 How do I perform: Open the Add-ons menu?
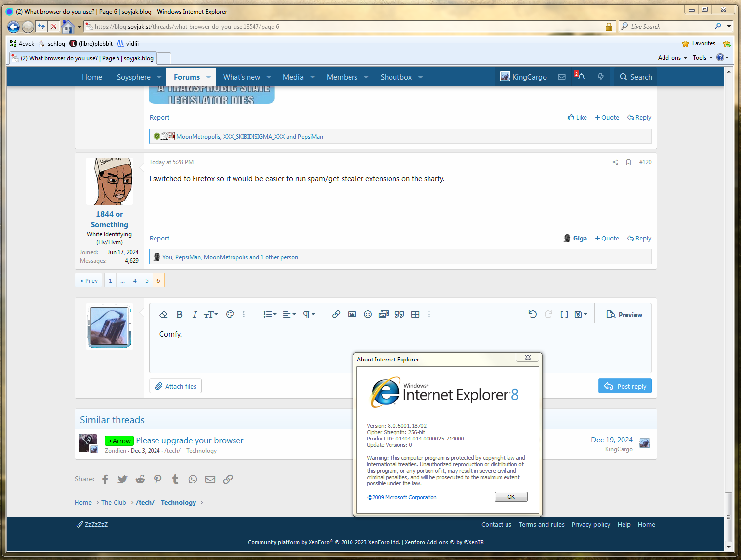point(672,58)
